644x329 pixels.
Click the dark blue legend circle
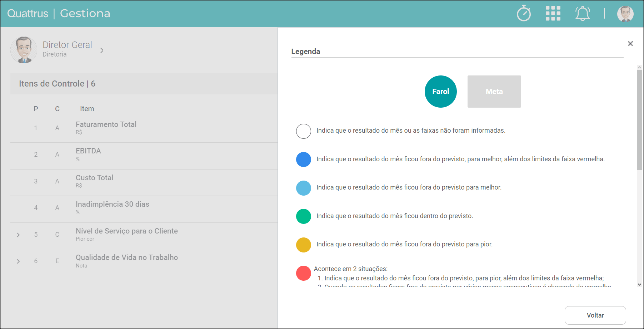coord(304,159)
